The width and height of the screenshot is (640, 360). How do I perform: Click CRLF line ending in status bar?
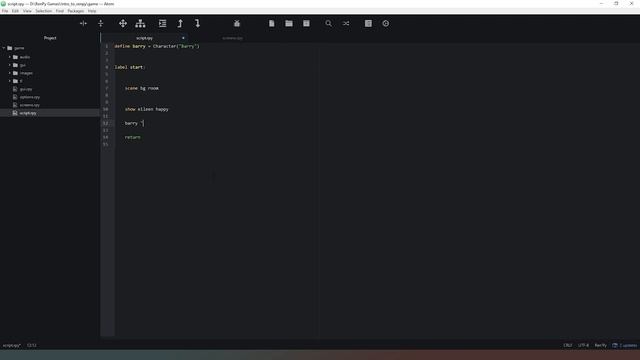coord(568,345)
